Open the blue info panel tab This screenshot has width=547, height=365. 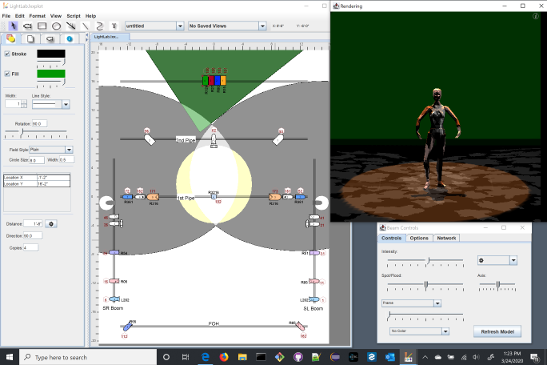69,39
